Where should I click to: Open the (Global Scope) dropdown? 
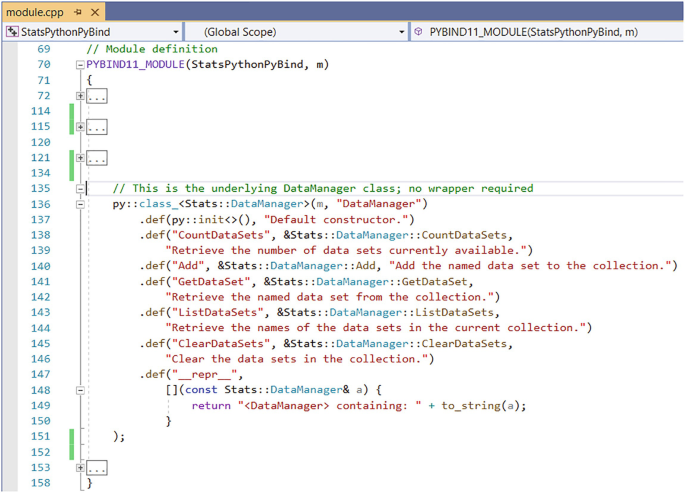(401, 33)
